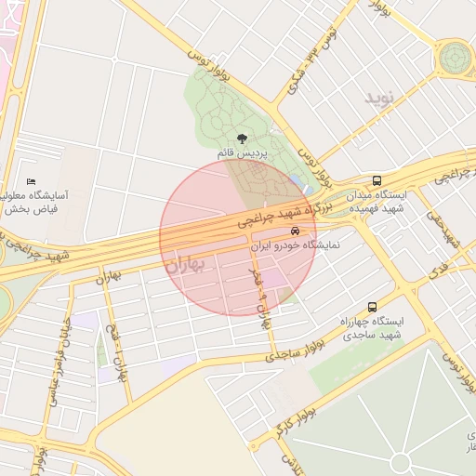Select the car icon for نمایشگاه خودرو ایران
Screen dimensions: 476x476
(x=295, y=231)
